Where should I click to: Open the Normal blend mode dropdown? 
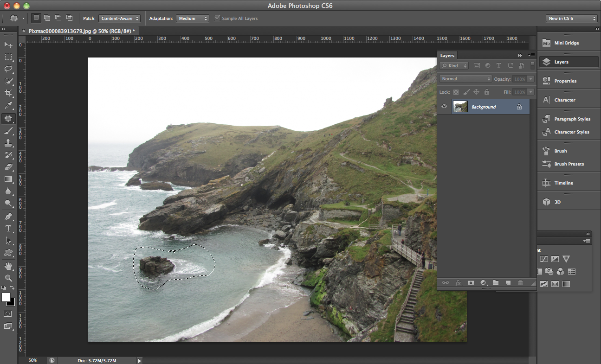pyautogui.click(x=465, y=79)
